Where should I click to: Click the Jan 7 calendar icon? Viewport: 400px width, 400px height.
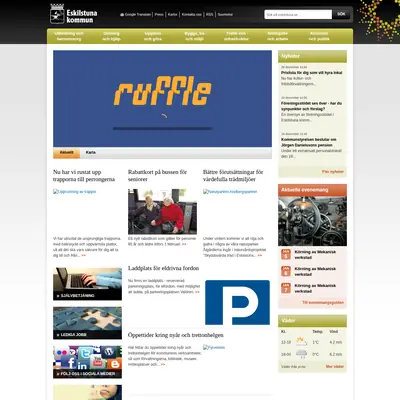[286, 288]
